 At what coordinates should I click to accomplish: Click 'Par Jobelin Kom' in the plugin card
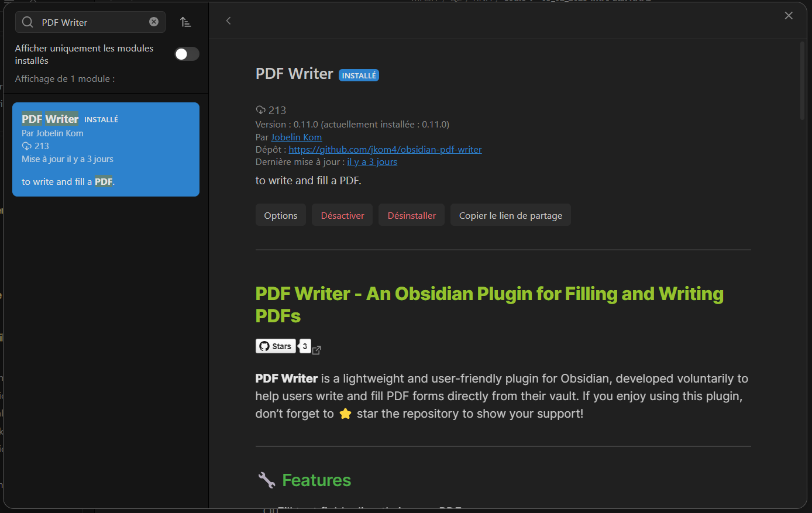tap(53, 133)
